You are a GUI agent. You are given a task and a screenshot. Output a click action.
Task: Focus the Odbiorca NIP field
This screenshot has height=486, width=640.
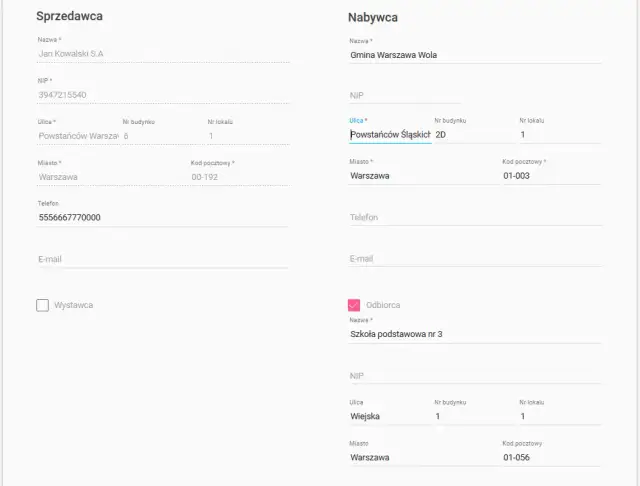475,376
